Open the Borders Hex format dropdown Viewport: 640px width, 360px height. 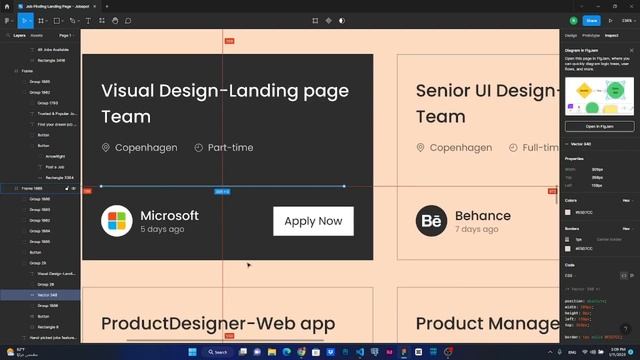[x=627, y=229]
